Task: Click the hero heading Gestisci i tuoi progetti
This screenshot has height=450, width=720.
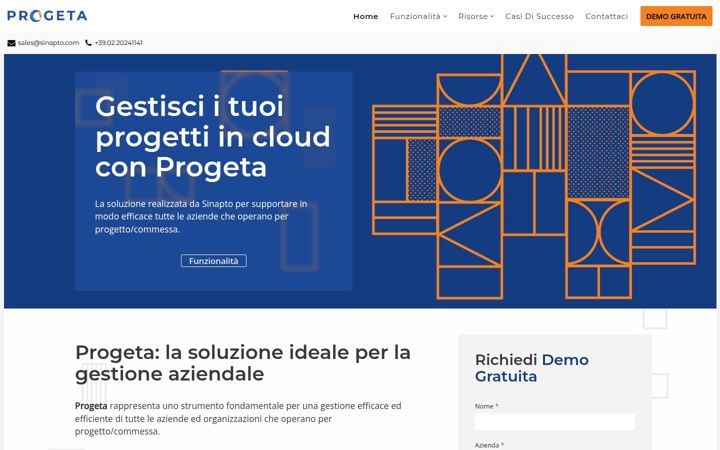Action: [212, 136]
